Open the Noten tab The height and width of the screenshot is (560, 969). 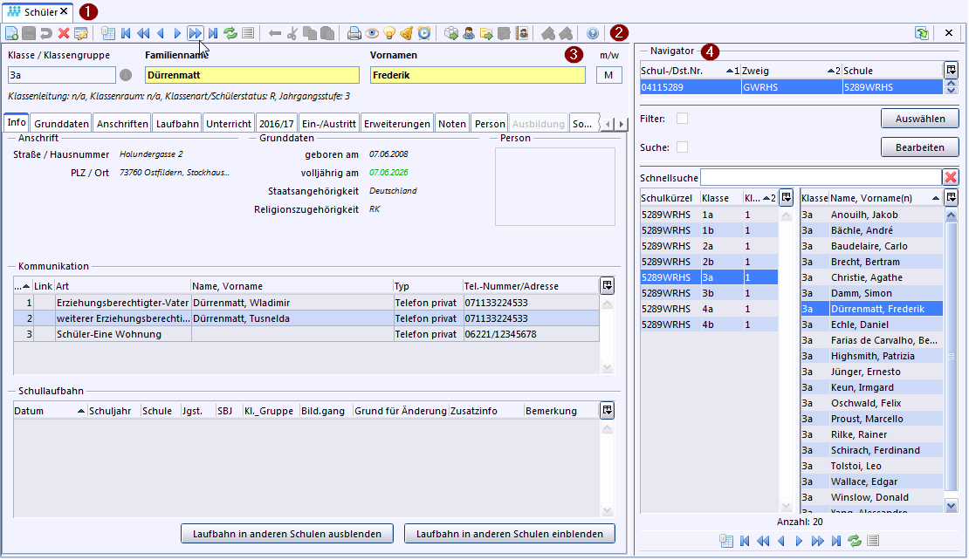pyautogui.click(x=451, y=124)
